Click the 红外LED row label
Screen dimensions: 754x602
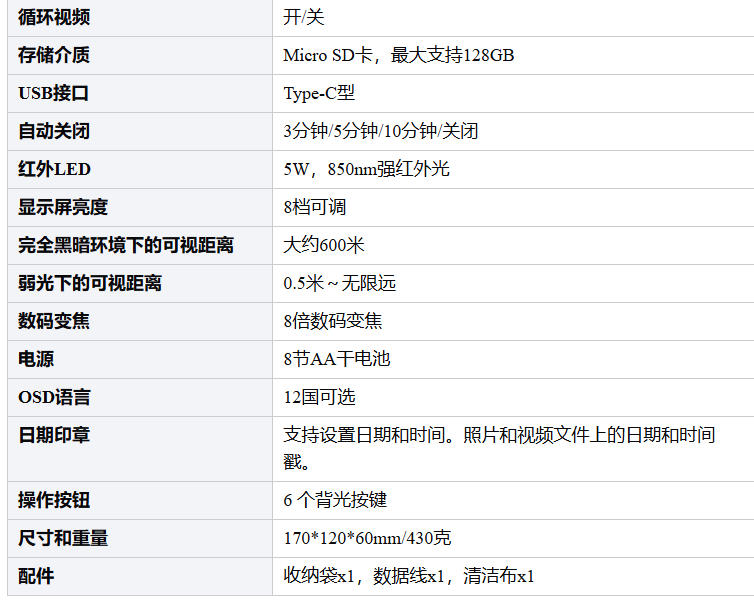pyautogui.click(x=54, y=169)
